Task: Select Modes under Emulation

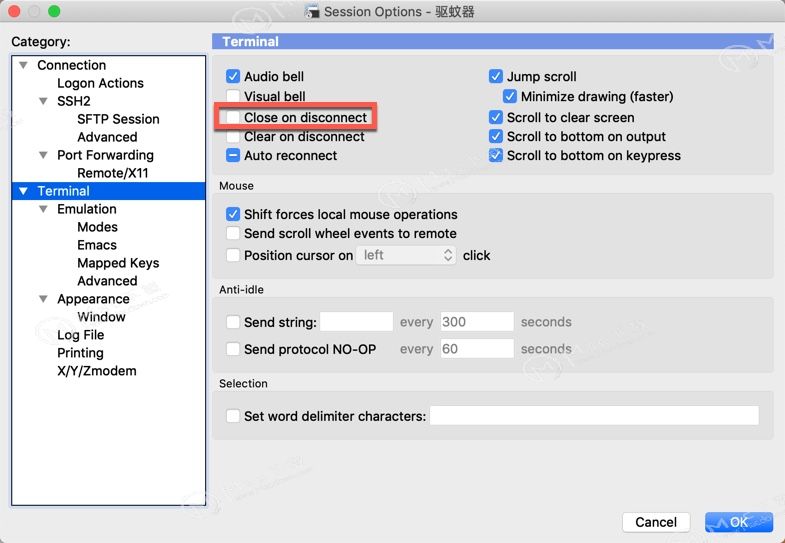Action: coord(98,227)
